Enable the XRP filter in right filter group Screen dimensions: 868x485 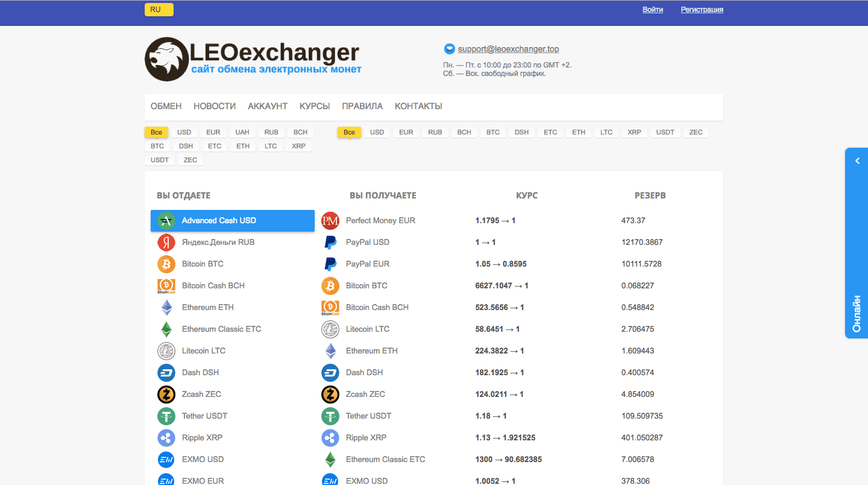(634, 132)
